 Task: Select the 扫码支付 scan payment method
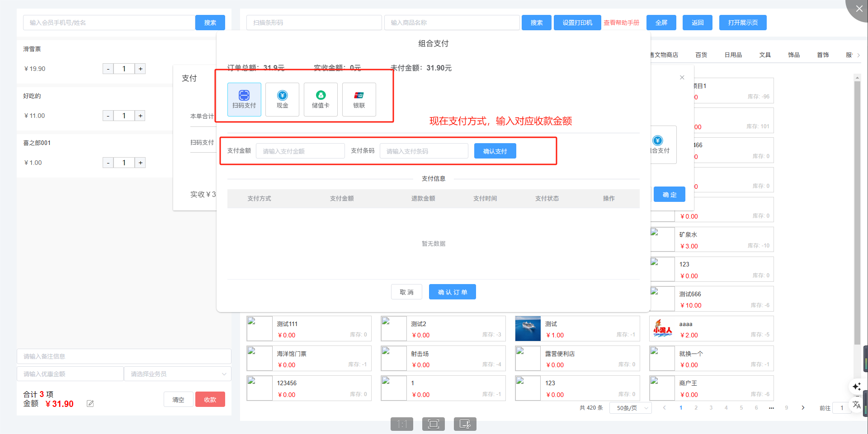coord(244,99)
